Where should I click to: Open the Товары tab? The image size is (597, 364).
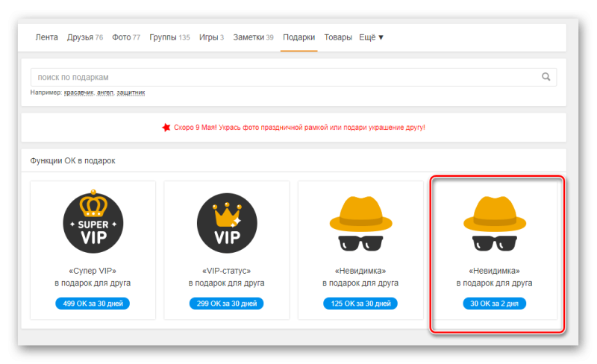click(338, 37)
